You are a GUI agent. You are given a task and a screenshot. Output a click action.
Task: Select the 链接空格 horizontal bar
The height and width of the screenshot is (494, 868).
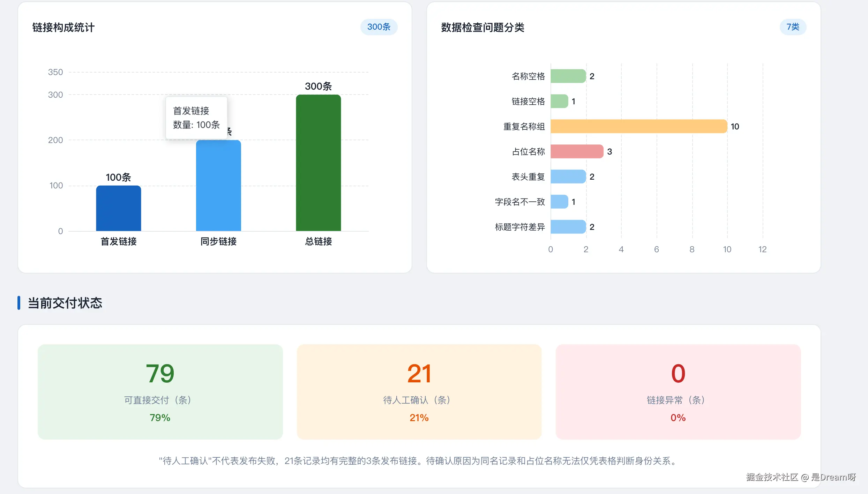pos(560,101)
